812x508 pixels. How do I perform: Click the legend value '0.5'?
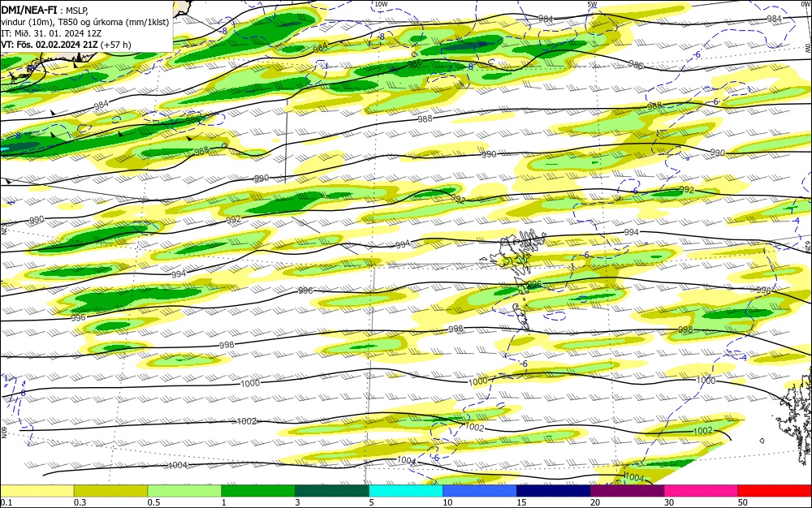tap(153, 502)
